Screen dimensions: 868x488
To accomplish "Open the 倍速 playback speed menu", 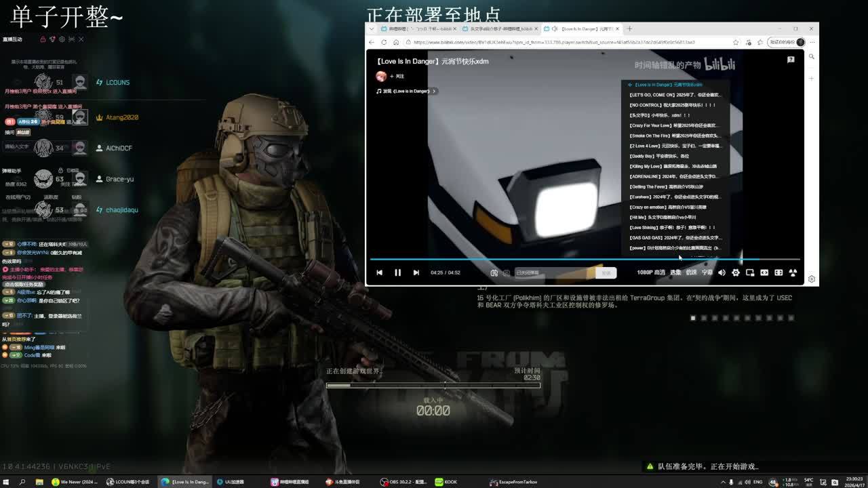I will point(691,272).
